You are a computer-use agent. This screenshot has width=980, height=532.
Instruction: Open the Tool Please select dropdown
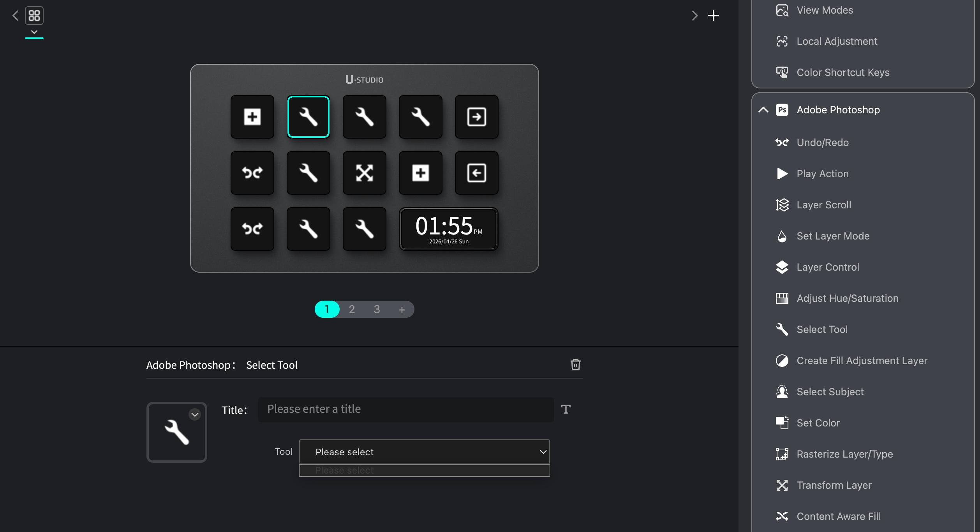click(x=424, y=452)
